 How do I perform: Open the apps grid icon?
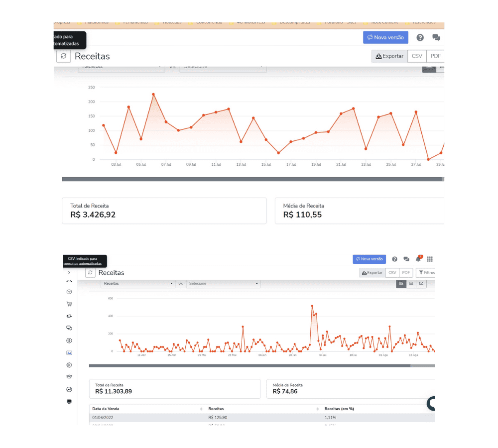[x=430, y=259]
